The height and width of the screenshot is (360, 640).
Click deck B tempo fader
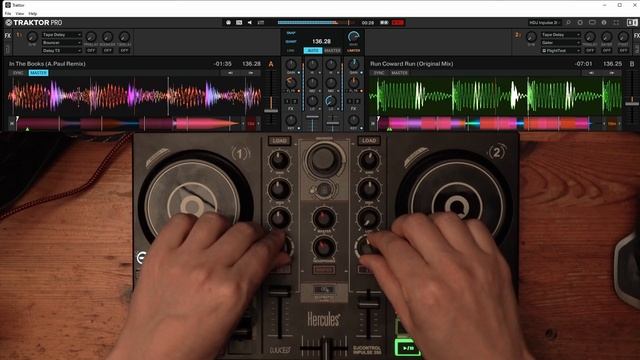pos(632,104)
